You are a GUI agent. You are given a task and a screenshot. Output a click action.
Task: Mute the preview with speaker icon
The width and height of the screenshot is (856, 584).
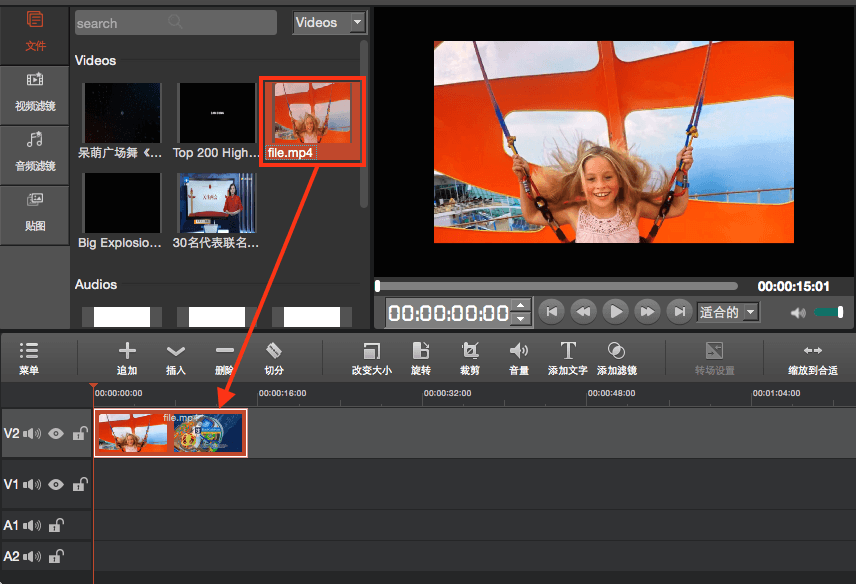(x=798, y=313)
